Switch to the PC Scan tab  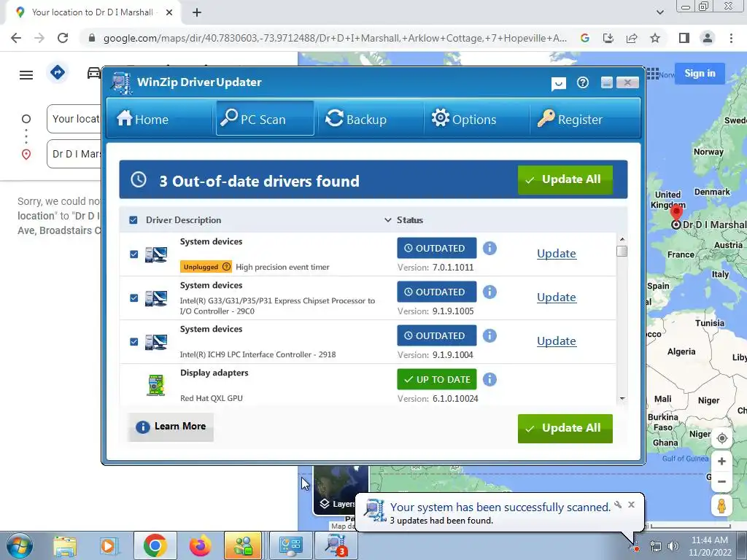265,118
